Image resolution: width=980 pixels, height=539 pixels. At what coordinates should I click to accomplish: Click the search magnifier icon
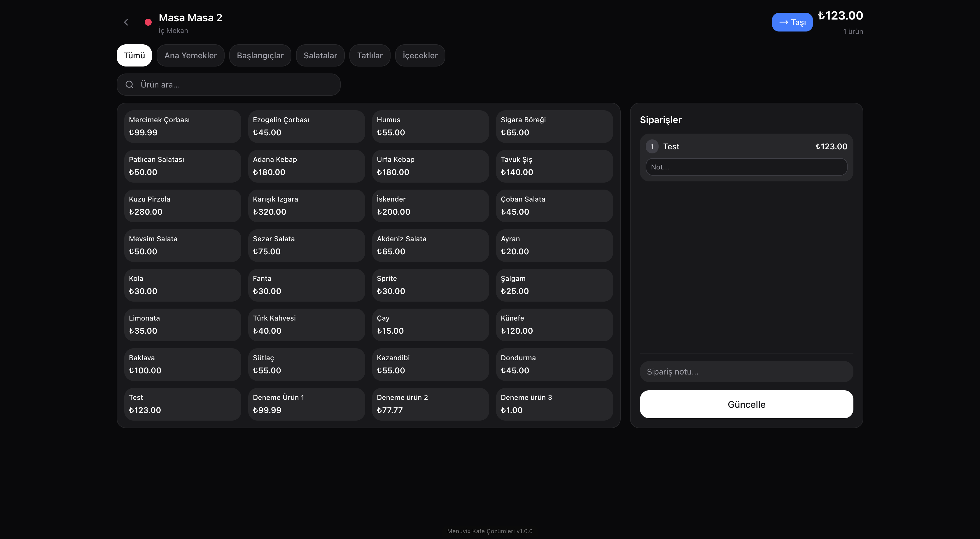click(129, 85)
